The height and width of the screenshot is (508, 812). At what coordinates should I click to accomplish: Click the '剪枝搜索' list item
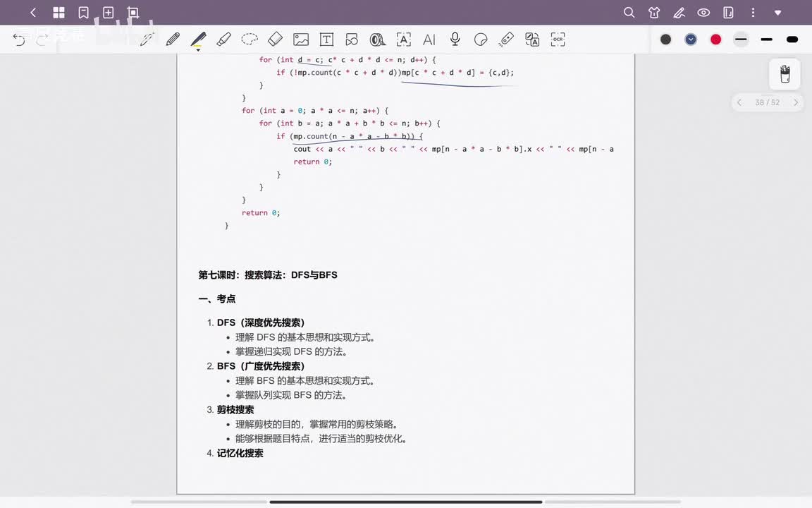[235, 409]
